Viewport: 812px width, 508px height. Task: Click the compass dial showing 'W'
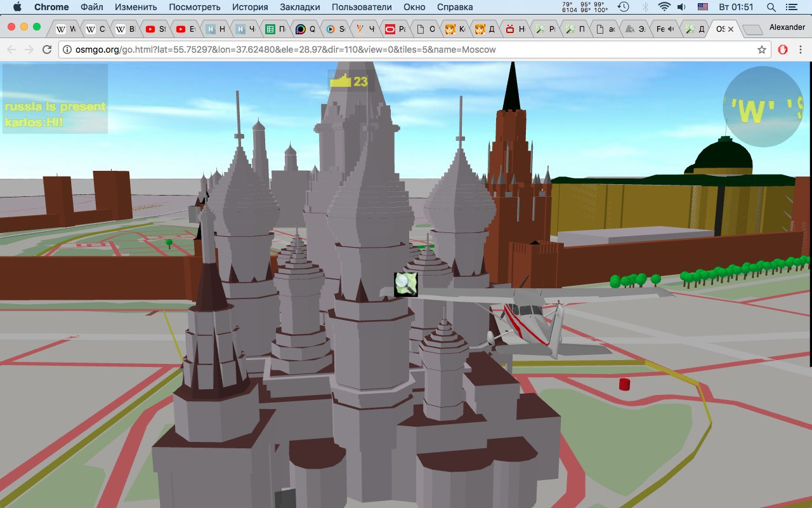pos(763,107)
